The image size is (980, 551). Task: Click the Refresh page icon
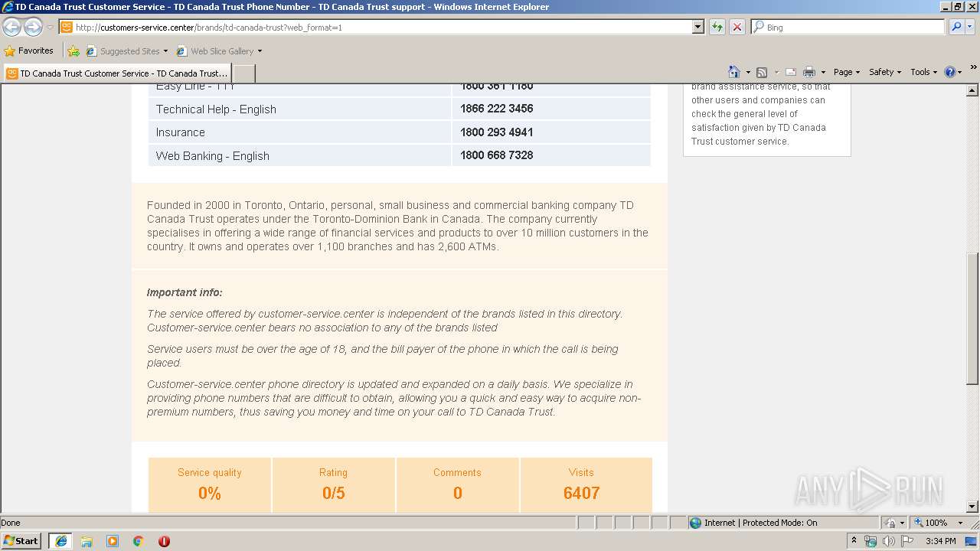(x=717, y=27)
